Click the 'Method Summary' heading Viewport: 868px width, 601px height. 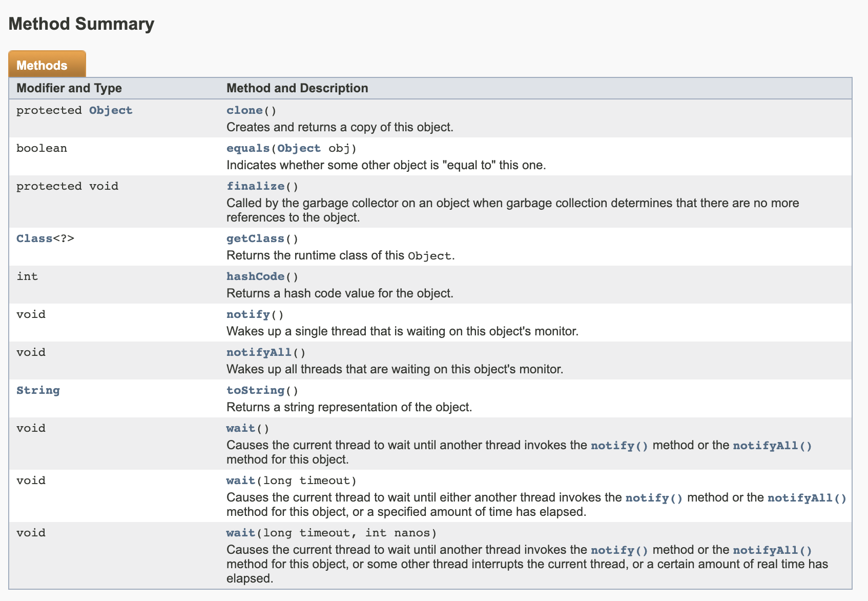pyautogui.click(x=81, y=24)
